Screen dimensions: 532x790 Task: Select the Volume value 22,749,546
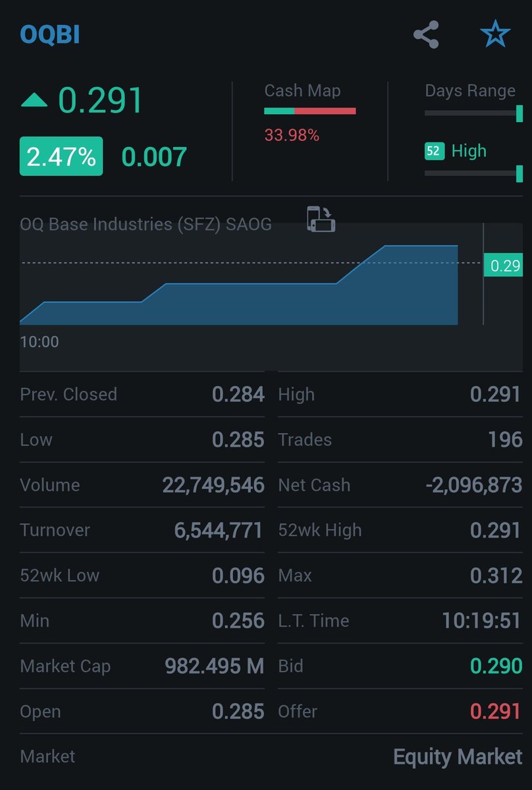point(213,485)
